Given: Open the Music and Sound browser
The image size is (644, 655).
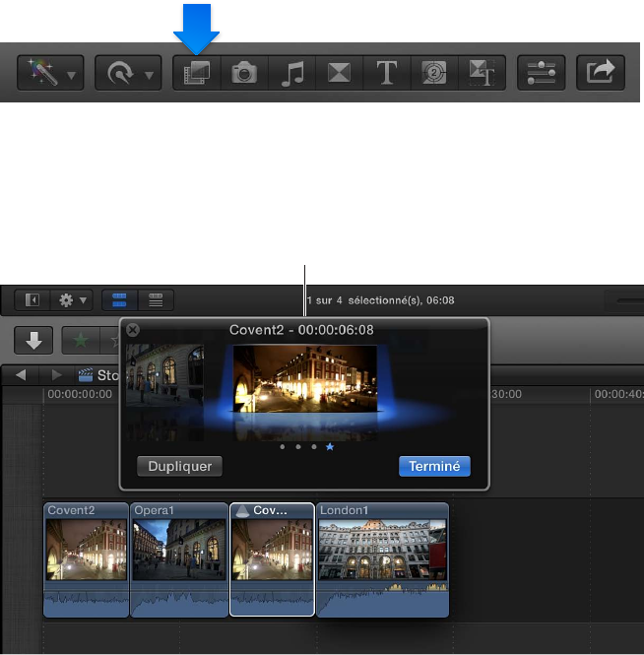Looking at the screenshot, I should [291, 73].
